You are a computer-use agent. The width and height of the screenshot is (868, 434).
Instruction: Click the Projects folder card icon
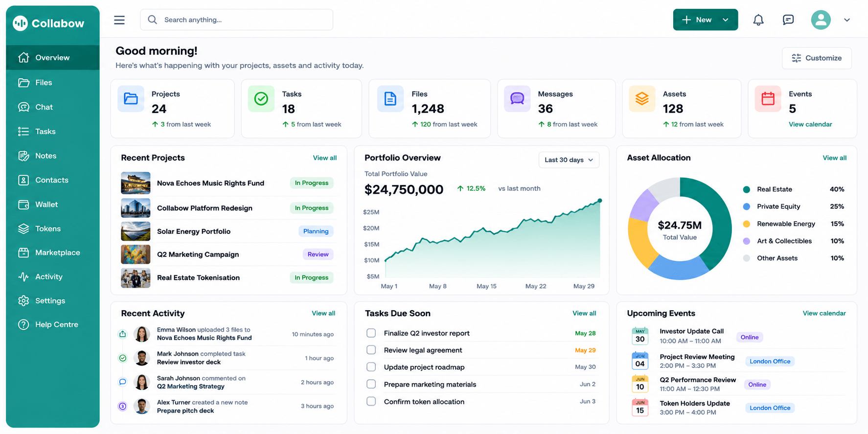click(131, 98)
